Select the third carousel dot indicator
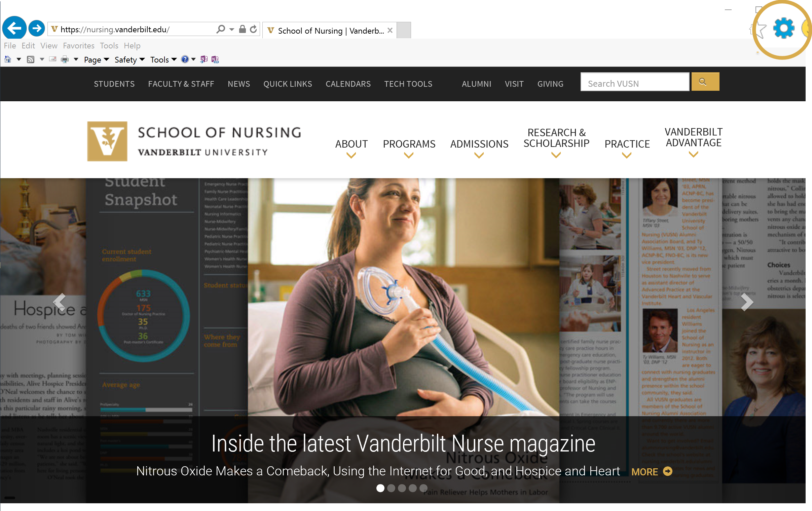This screenshot has width=812, height=511. tap(402, 488)
